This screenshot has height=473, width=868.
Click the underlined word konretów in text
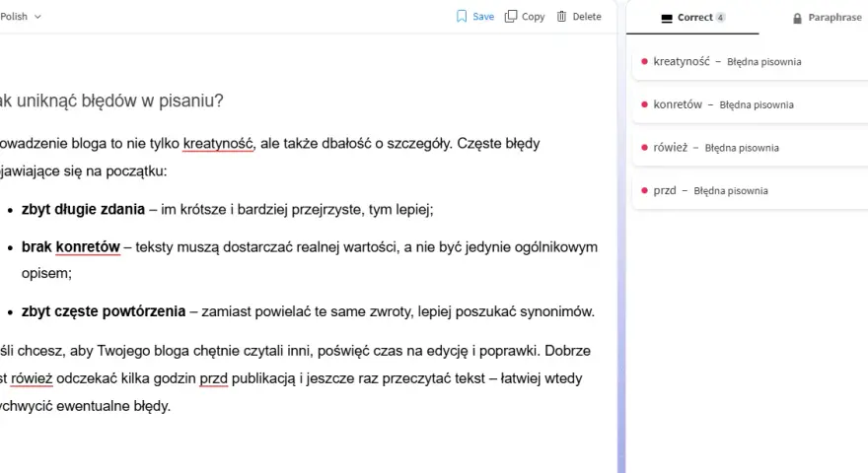88,247
